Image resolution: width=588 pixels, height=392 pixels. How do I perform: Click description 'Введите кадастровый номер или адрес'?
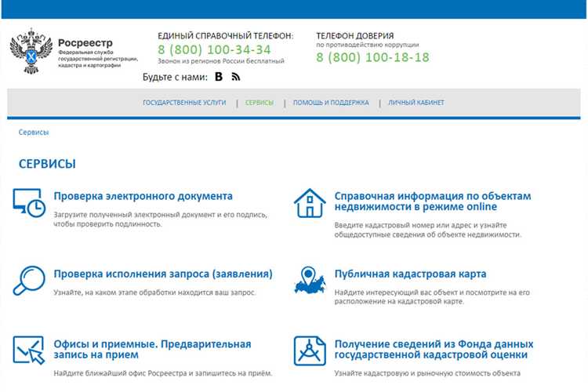click(x=428, y=230)
